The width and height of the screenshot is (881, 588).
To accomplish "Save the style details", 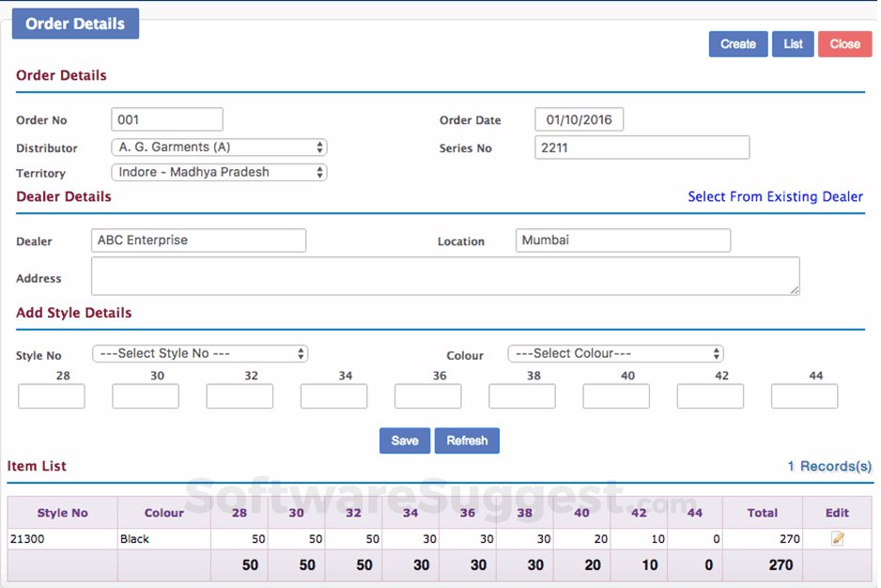I will click(405, 441).
